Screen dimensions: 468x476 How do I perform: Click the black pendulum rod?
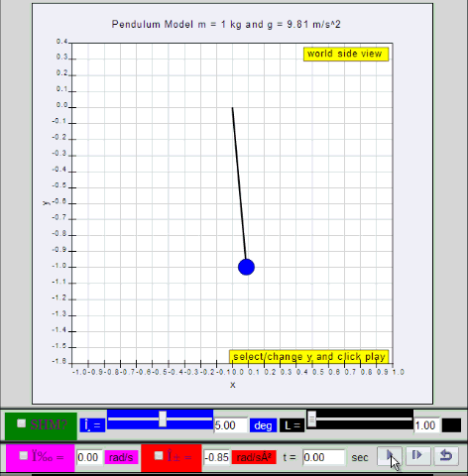point(239,183)
